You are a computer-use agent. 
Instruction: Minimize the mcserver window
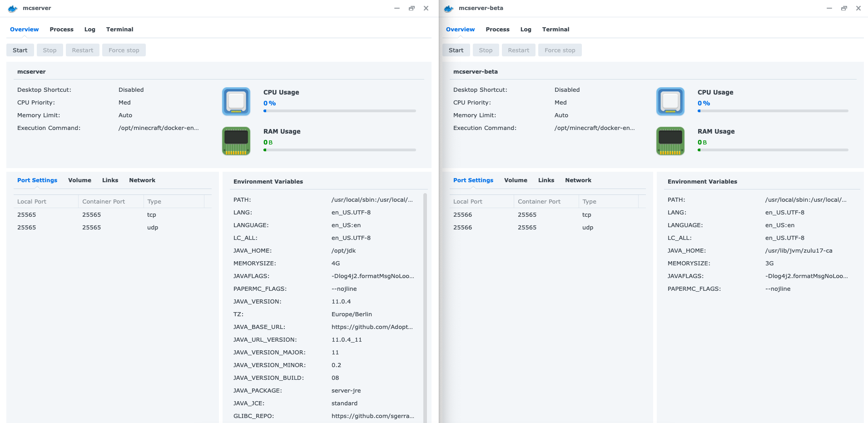tap(397, 8)
